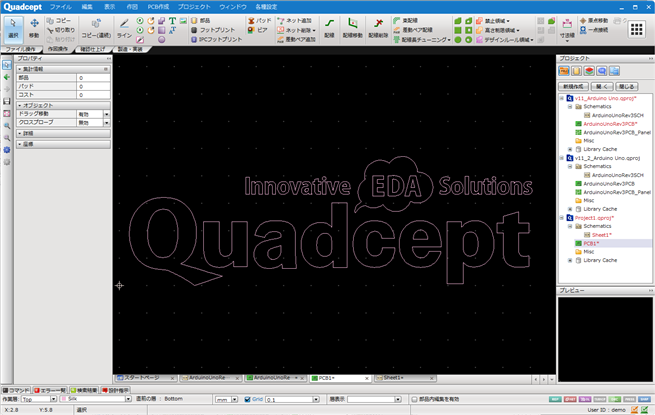This screenshot has width=655, height=415.
Task: Choose the 移動 (Move) tool
Action: pyautogui.click(x=34, y=28)
